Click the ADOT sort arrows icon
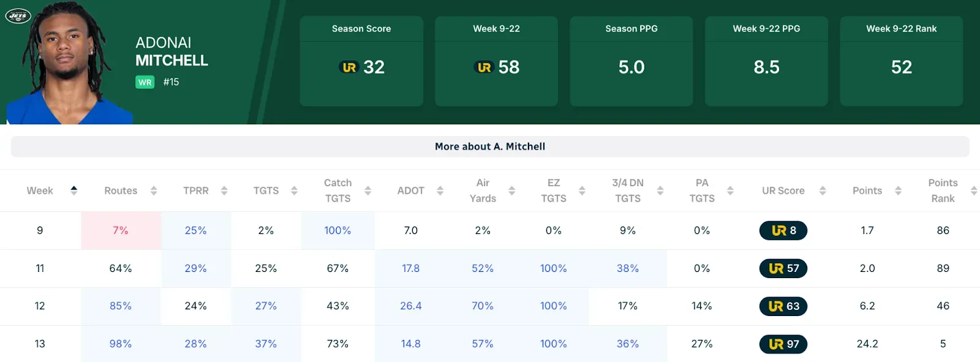 coord(440,191)
